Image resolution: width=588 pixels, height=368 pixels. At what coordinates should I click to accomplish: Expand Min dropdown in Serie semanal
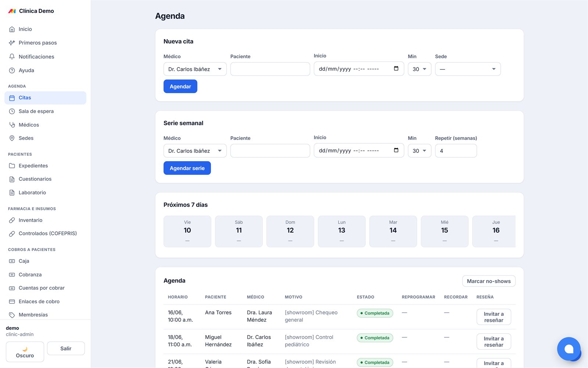pos(419,151)
